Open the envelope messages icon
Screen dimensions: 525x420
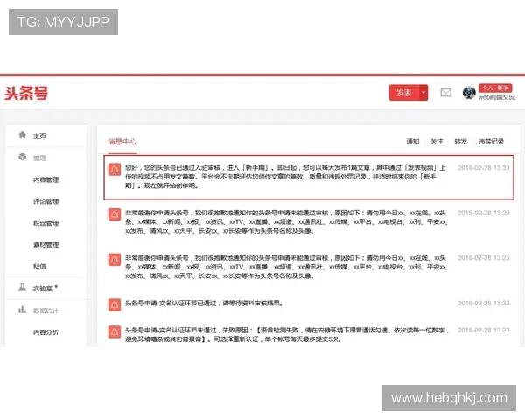(x=445, y=93)
